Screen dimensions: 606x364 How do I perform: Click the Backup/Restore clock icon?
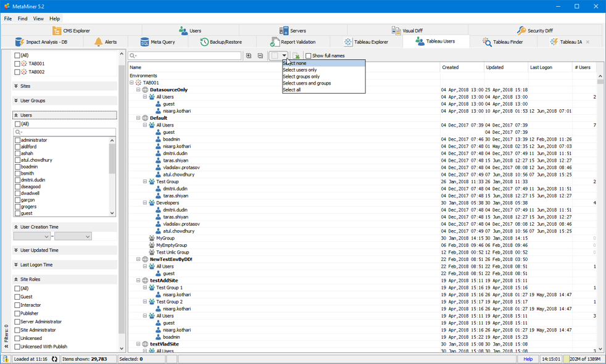point(204,42)
